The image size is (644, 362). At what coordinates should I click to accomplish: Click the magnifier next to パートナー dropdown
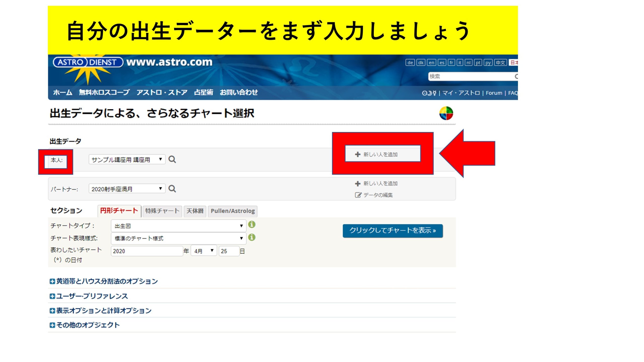pos(172,189)
